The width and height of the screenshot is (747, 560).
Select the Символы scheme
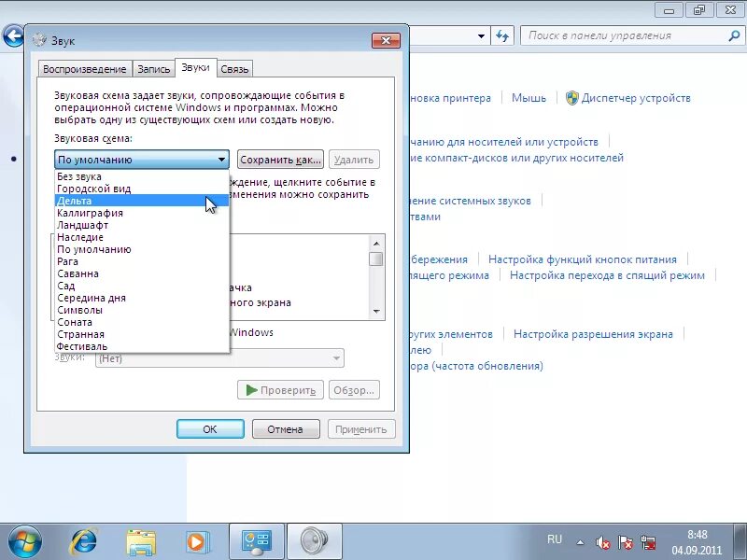pos(142,310)
